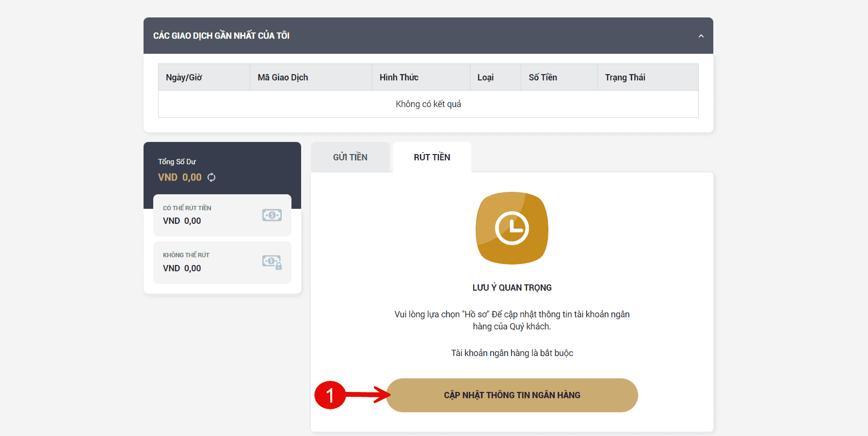This screenshot has width=868, height=436.
Task: Click the LƯU Ý QUAN TRỌNG heading
Action: click(x=512, y=288)
